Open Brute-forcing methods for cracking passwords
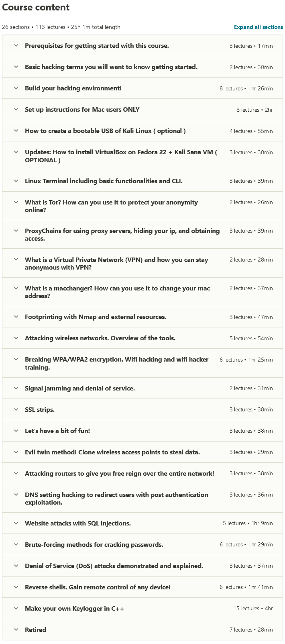 [94, 544]
